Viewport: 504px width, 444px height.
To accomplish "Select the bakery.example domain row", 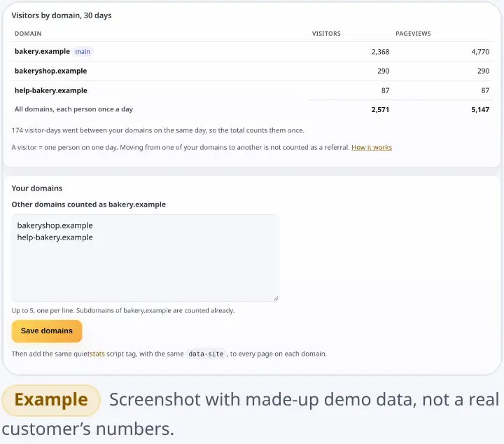I will 252,51.
